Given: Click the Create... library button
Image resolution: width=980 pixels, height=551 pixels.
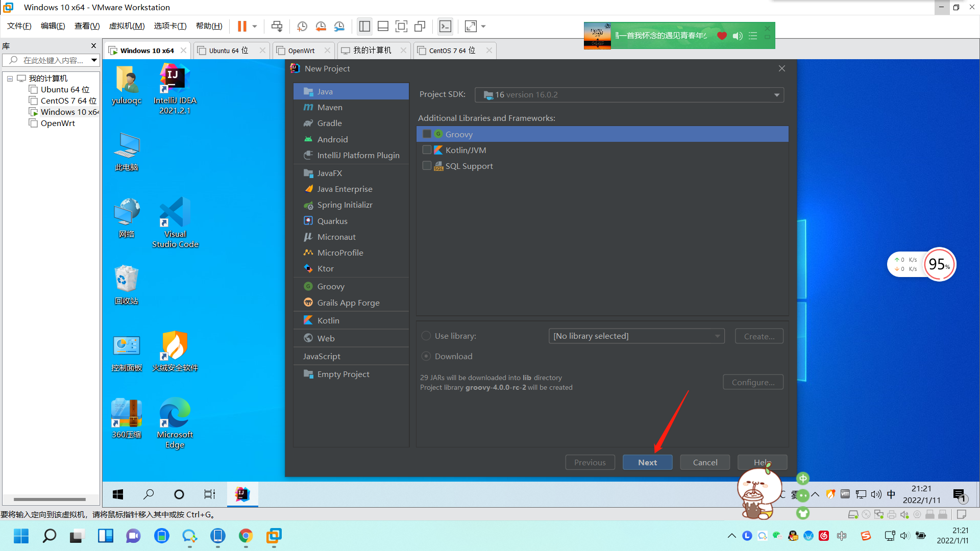Looking at the screenshot, I should tap(759, 336).
